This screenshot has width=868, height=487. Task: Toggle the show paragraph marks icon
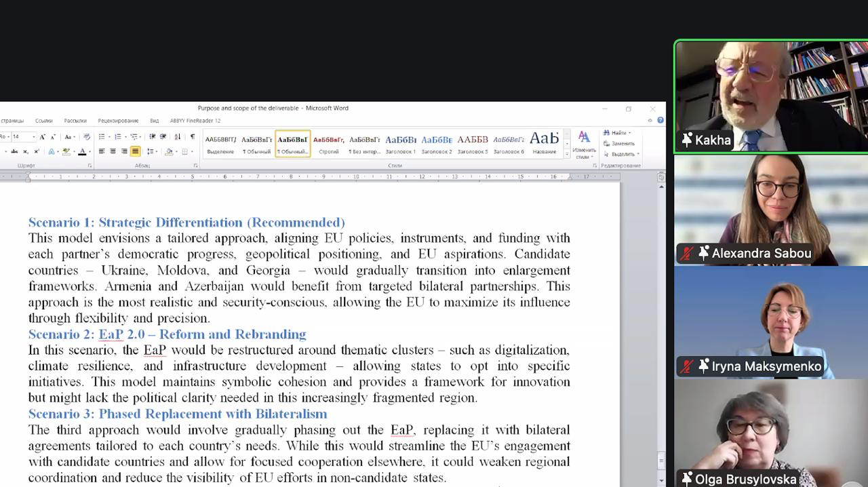pyautogui.click(x=193, y=137)
